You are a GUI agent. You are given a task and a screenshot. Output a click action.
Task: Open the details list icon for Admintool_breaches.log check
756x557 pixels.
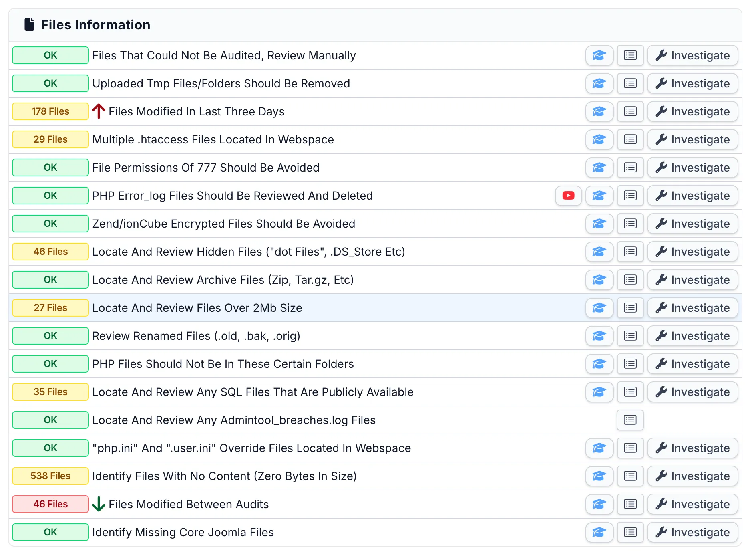(x=630, y=420)
